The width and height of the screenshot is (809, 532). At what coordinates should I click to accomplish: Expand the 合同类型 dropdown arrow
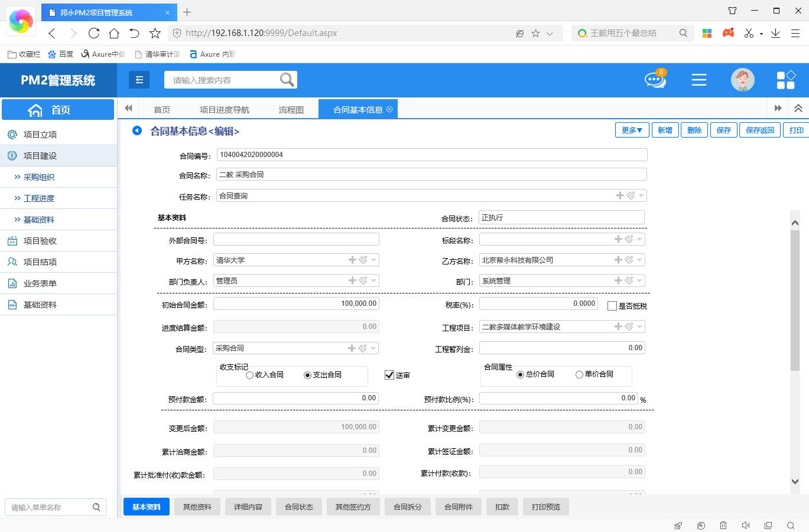click(373, 349)
